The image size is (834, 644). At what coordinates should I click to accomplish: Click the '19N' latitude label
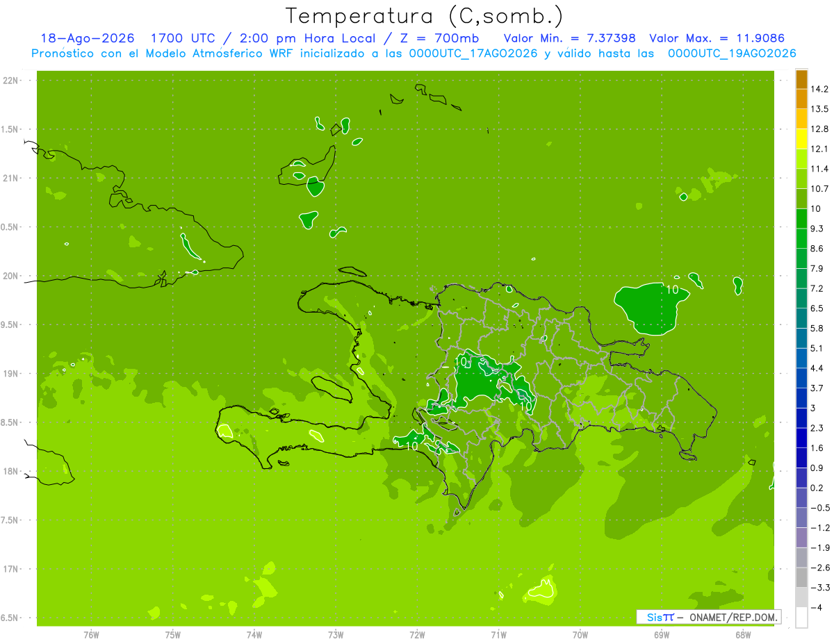pos(10,374)
